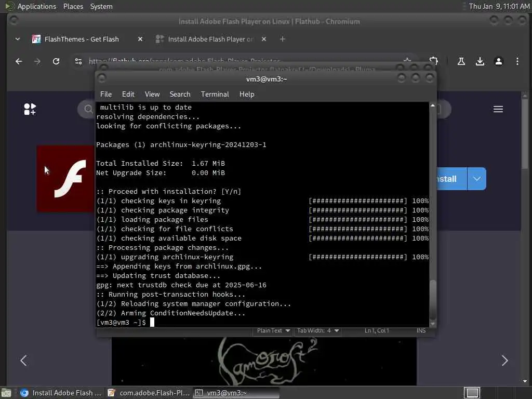Reload the Flathub page
532x399 pixels.
tap(56, 61)
